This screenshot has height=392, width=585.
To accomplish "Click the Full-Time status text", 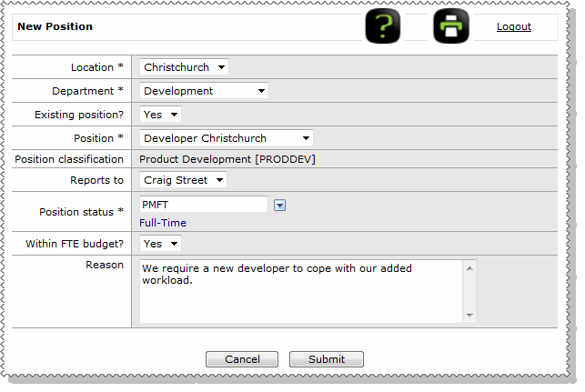I will [x=163, y=223].
